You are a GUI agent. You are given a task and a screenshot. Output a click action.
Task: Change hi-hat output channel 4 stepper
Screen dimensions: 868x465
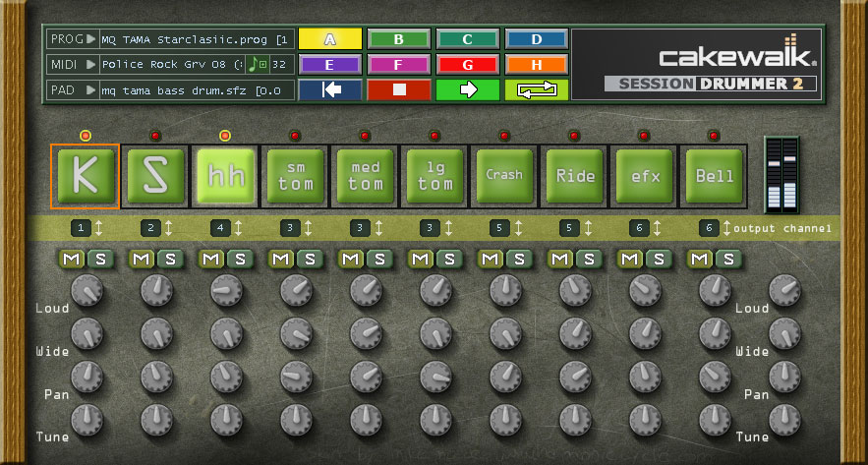[238, 228]
